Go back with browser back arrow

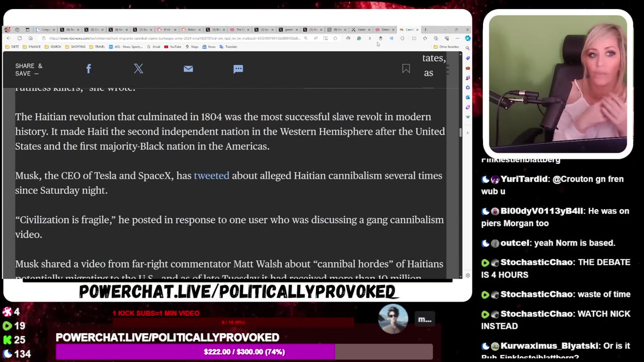tap(9, 38)
